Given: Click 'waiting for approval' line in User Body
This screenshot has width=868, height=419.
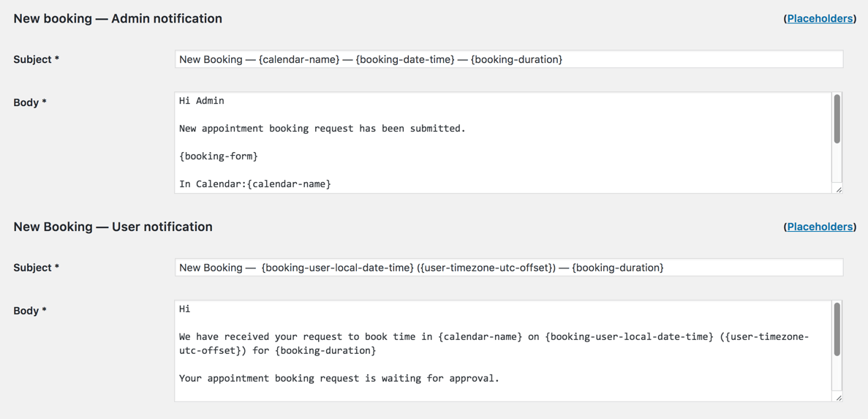Looking at the screenshot, I should 339,379.
